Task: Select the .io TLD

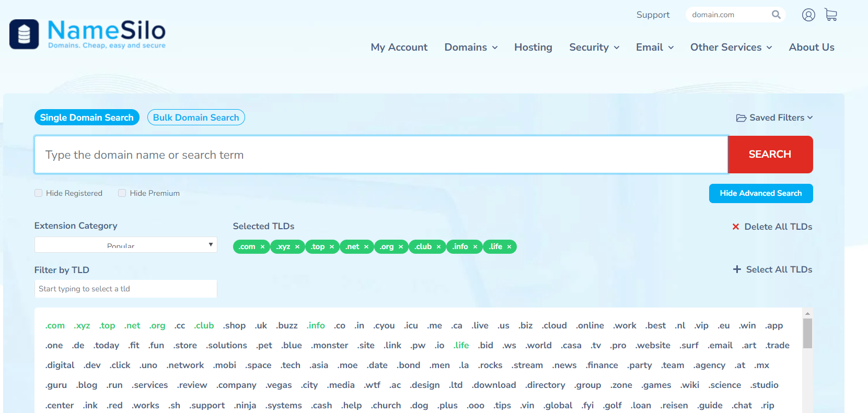Action: 439,345
